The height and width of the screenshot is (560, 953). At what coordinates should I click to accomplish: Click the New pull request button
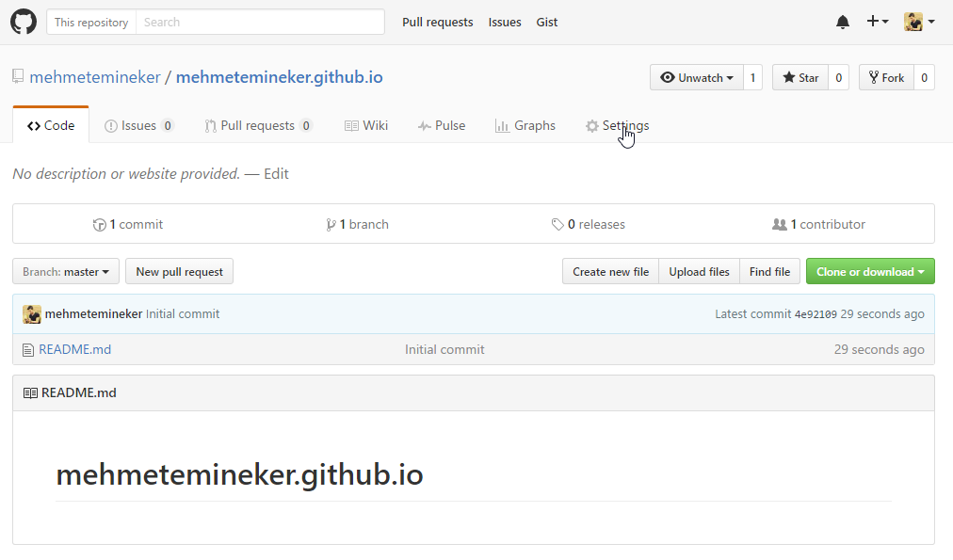point(179,271)
